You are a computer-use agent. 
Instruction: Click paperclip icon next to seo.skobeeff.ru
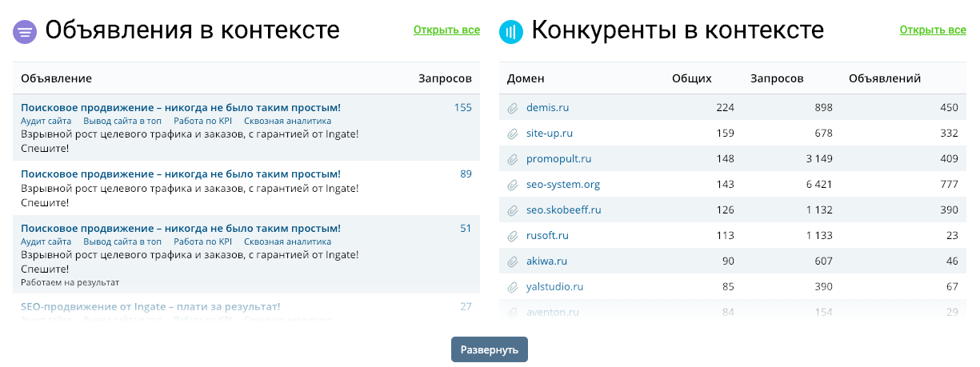point(513,210)
